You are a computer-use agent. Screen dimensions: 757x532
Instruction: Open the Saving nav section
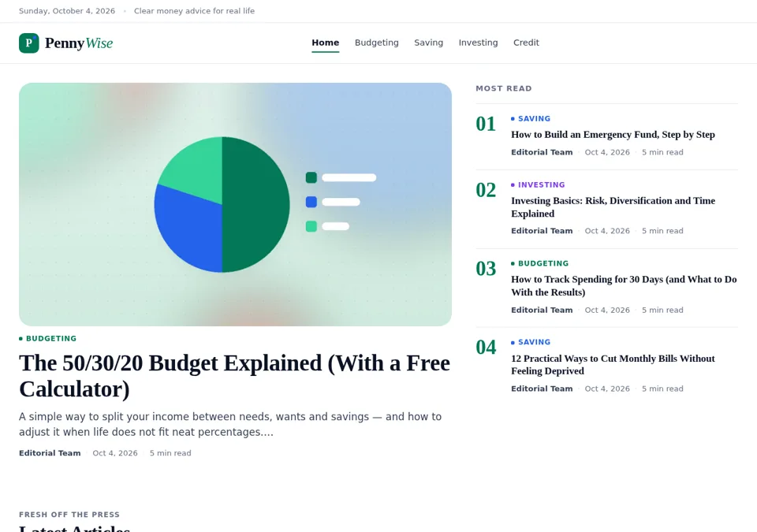pos(429,43)
